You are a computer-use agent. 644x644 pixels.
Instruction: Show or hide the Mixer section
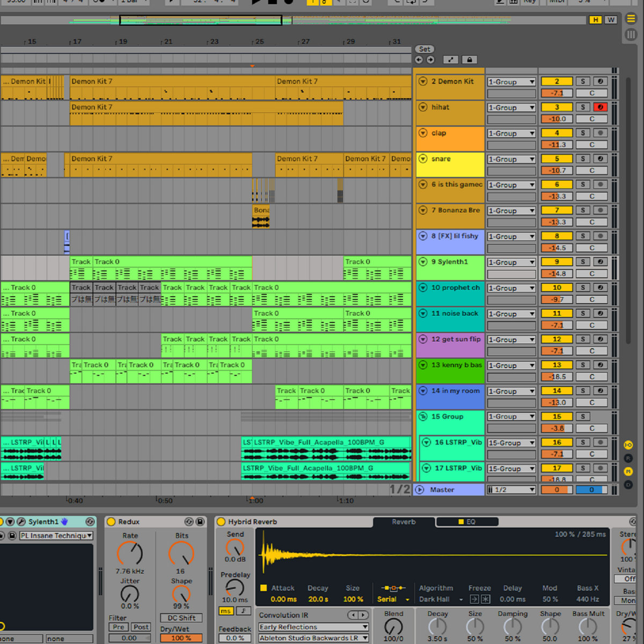coord(628,471)
